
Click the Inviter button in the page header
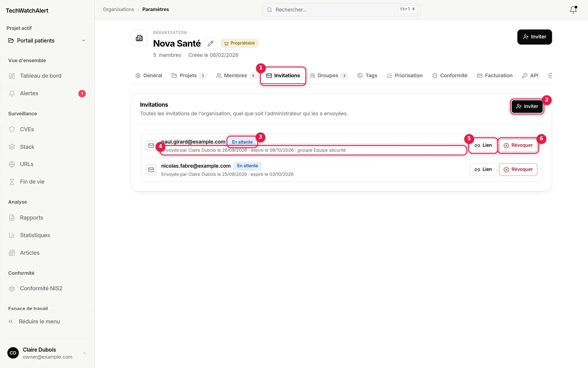click(535, 37)
